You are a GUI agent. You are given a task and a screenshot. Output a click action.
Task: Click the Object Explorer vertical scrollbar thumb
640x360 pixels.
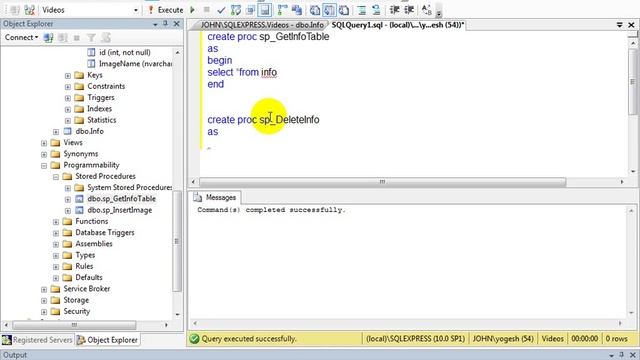tap(177, 241)
